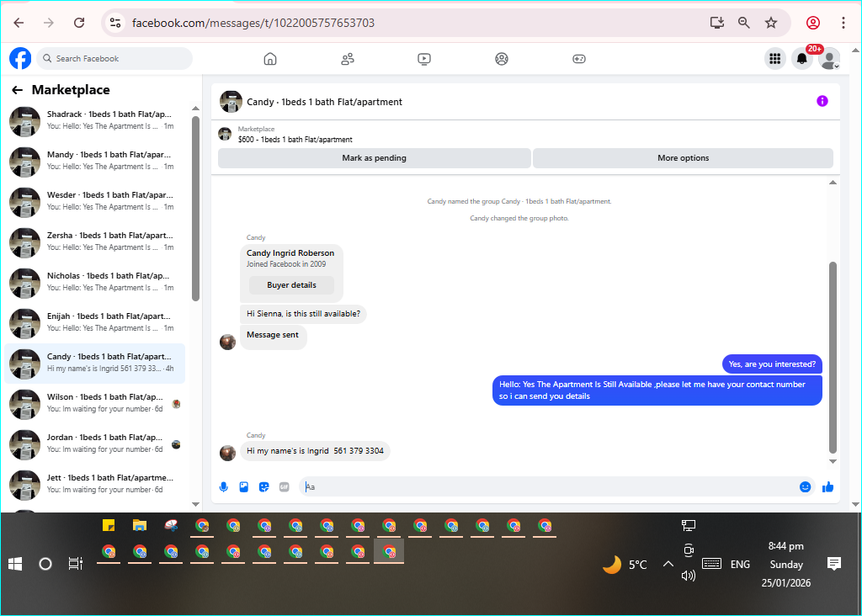Record a voice clip with microphone icon
Viewport: 862px width, 616px height.
tap(224, 487)
